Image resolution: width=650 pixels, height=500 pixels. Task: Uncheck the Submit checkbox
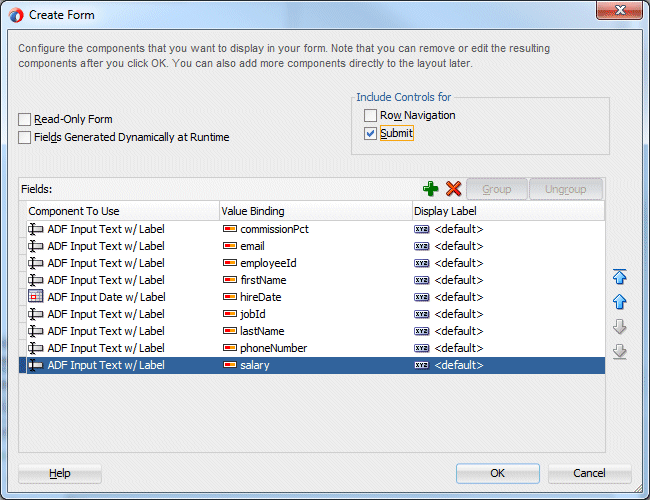[x=370, y=133]
